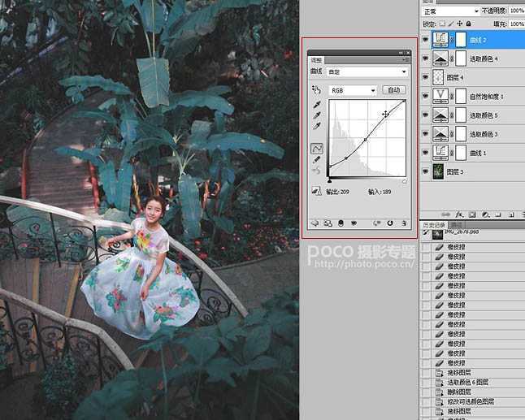Click the lower curve control point
Viewport: 525px width, 420px height.
click(346, 158)
